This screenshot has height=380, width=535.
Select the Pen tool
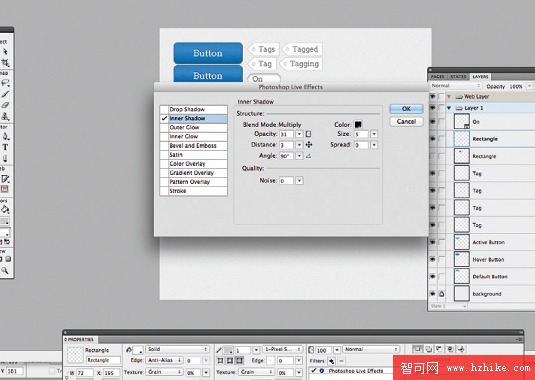pos(5,136)
